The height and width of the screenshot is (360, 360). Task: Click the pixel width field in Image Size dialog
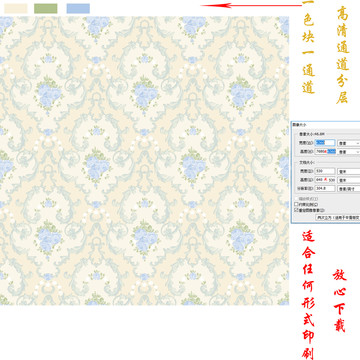(325, 143)
